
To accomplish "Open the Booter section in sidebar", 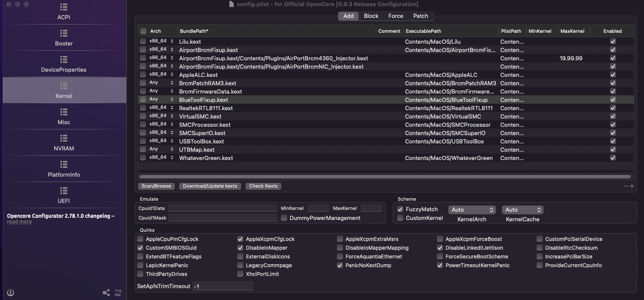I will pyautogui.click(x=64, y=38).
